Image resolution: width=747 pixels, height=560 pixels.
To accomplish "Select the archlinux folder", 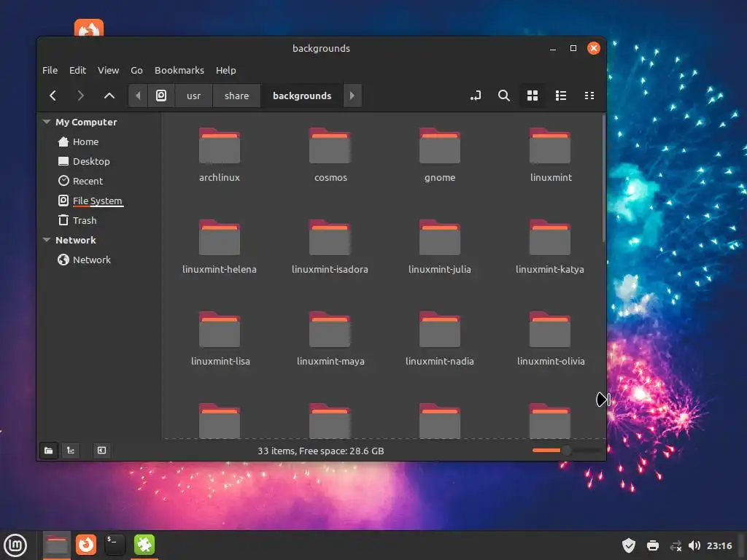I will click(x=219, y=155).
